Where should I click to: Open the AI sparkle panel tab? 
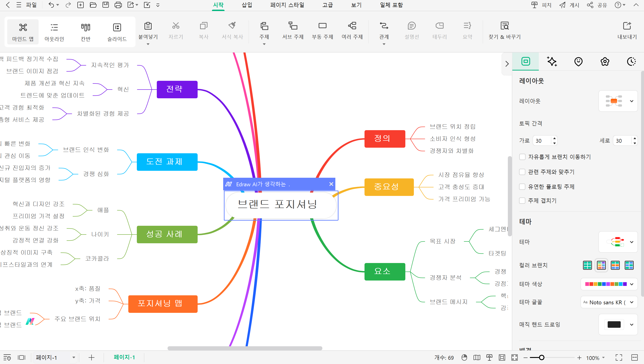(552, 61)
